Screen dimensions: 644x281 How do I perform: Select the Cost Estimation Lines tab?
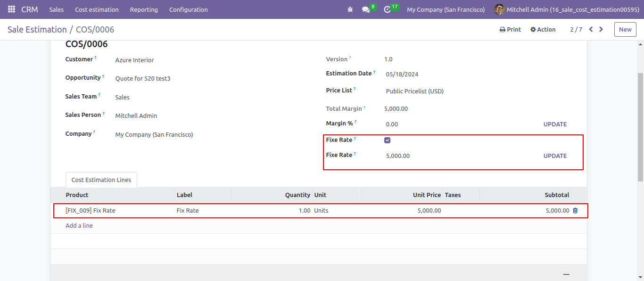click(x=101, y=180)
